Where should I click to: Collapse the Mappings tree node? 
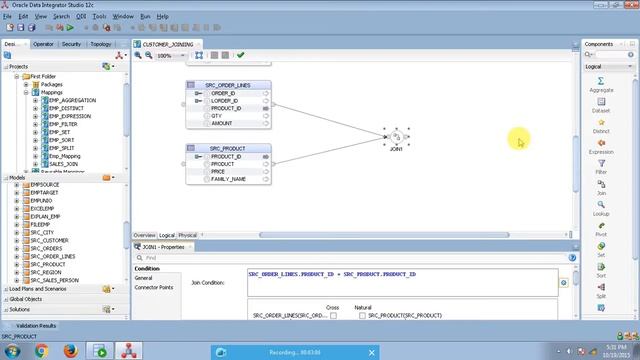[26, 93]
